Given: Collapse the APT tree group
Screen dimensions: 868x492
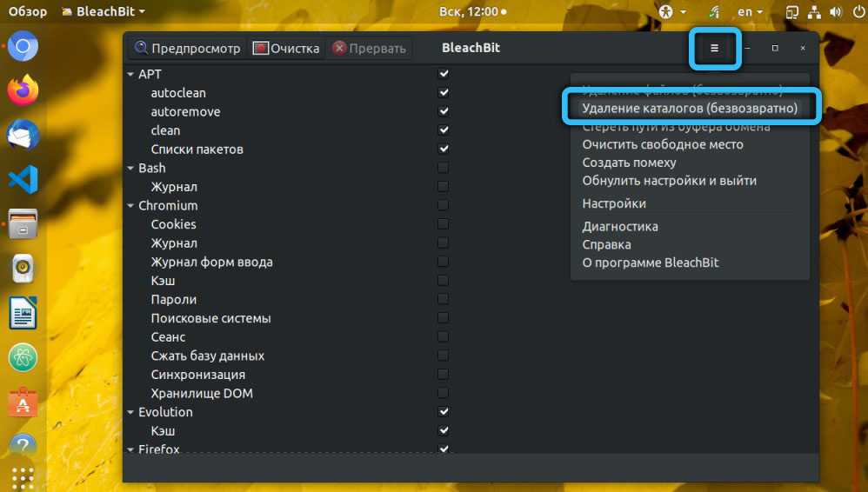Looking at the screenshot, I should pyautogui.click(x=130, y=74).
